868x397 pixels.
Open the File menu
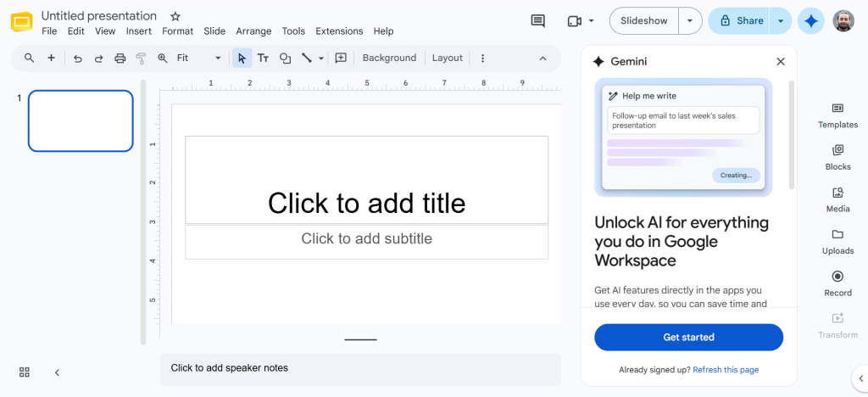(49, 31)
